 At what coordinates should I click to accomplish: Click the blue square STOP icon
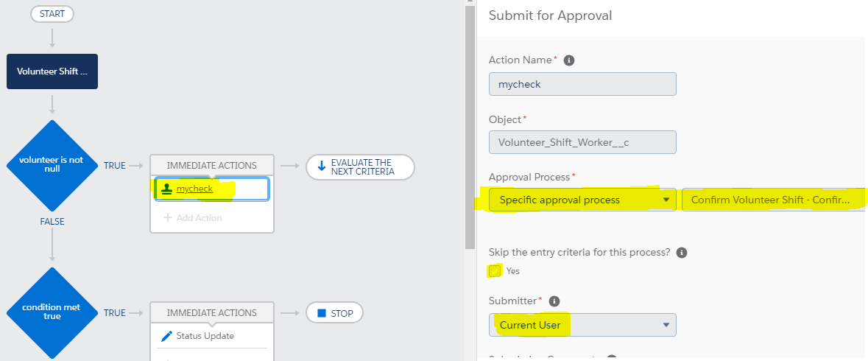click(321, 313)
